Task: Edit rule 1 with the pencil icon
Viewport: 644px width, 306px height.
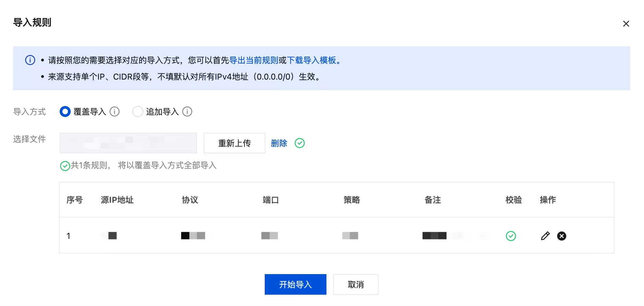Action: pos(545,236)
